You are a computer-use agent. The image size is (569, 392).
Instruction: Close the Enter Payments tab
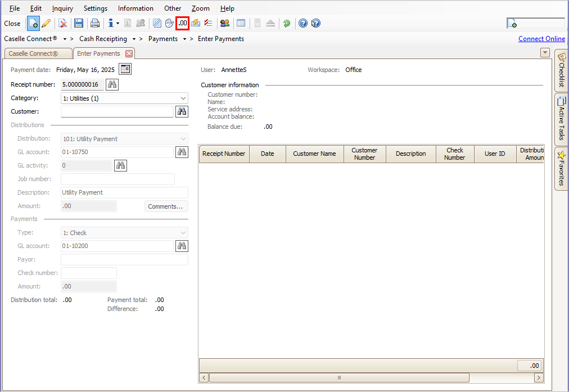[x=129, y=53]
